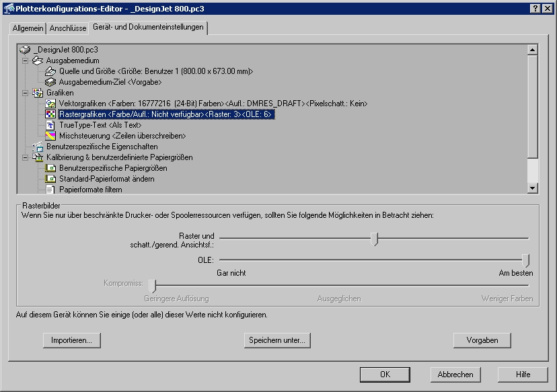The width and height of the screenshot is (557, 392).
Task: Collapse the Grafiken tree node
Action: 25,93
